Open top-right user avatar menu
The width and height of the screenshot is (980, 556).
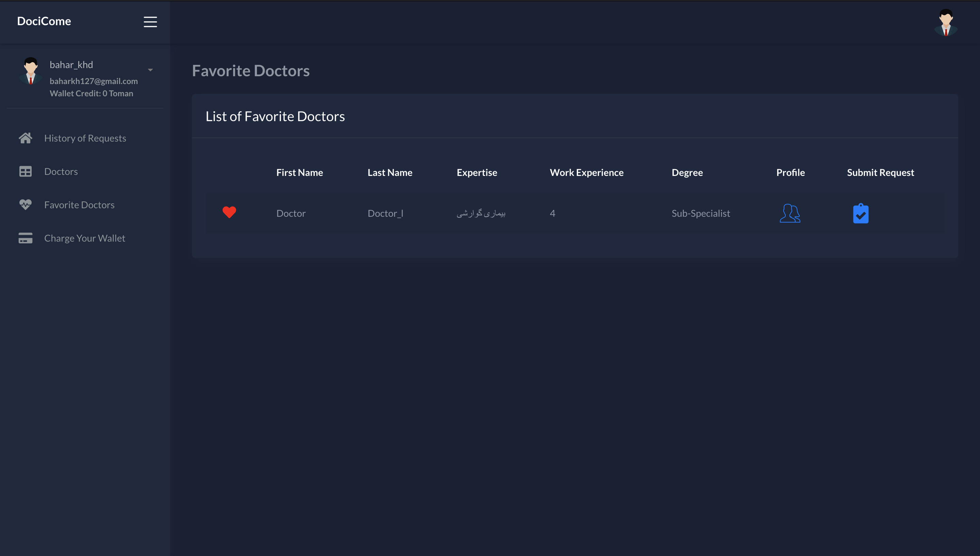[945, 22]
